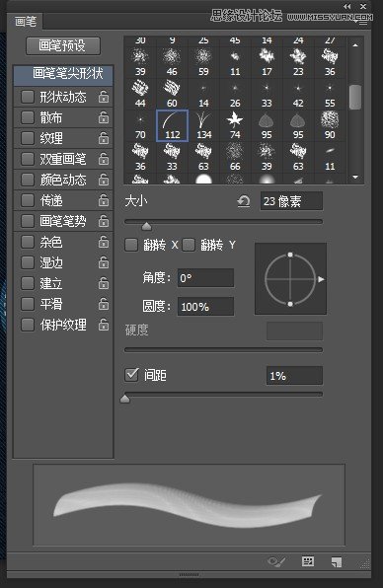This screenshot has height=588, width=383.
Task: Click the 角度 angle field showing 0°
Action: (205, 278)
